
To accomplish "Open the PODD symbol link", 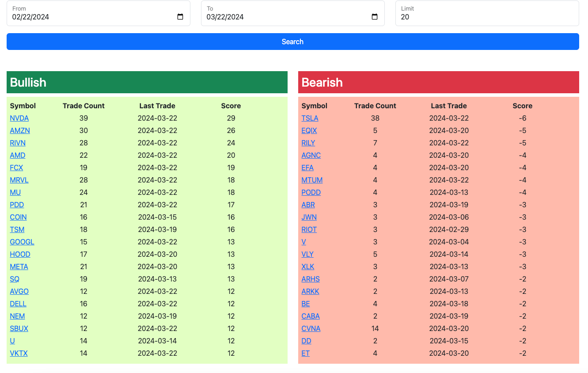I will [x=311, y=192].
